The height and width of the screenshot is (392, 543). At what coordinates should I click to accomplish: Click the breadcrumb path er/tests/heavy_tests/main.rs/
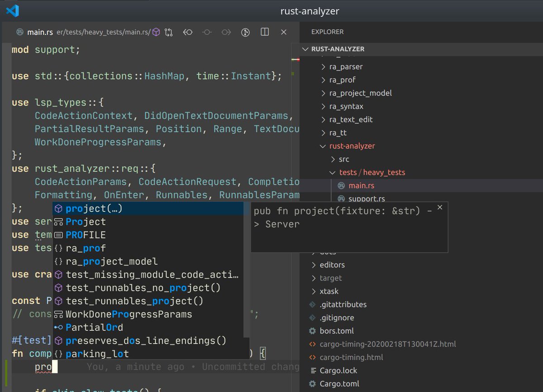tap(104, 32)
